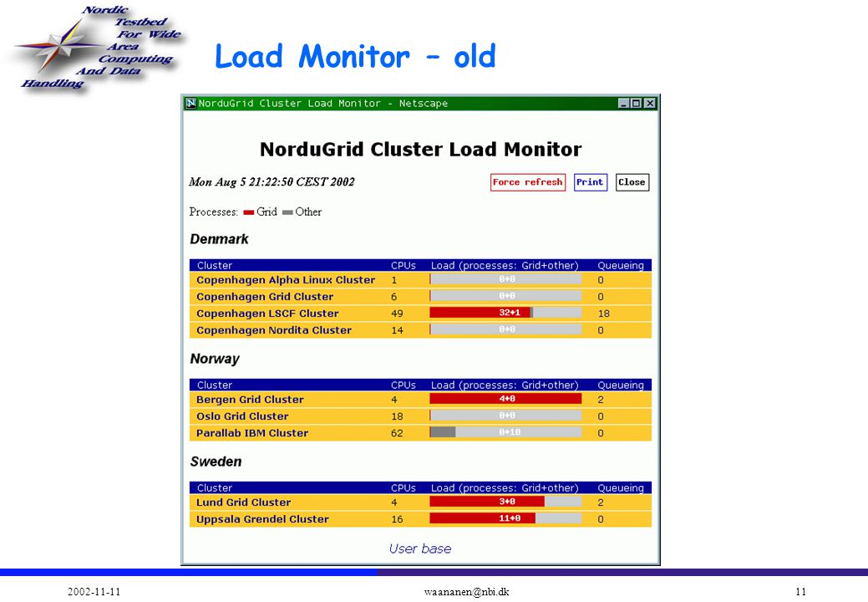Open Oslo Grid Cluster link
868x602 pixels.
(242, 416)
